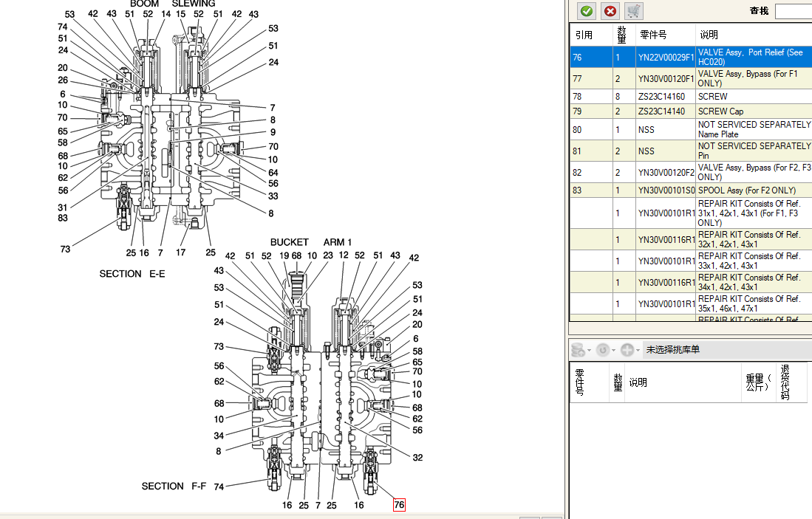Viewport: 812px width, 519px height.
Task: Click callout 19 above the BUCKET spool
Action: click(284, 255)
